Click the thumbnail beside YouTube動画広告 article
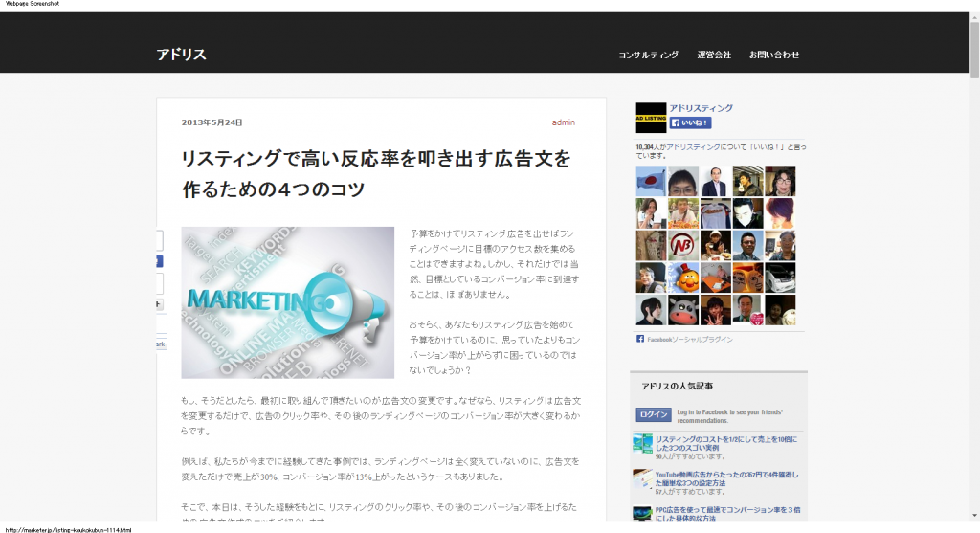The height and width of the screenshot is (533, 980). [x=642, y=478]
